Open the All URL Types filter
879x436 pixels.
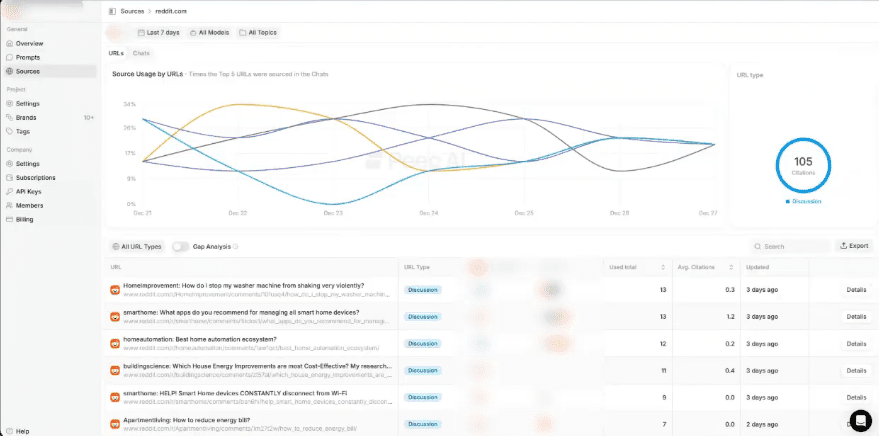(136, 246)
